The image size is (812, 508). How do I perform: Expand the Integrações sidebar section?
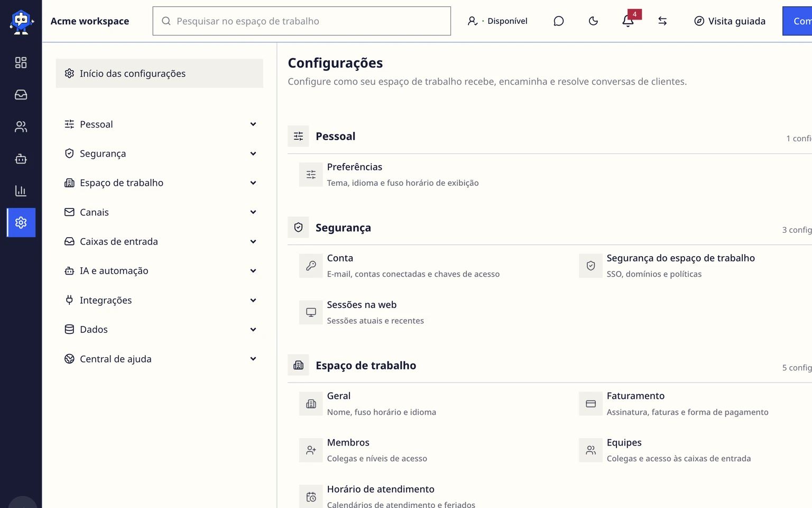(159, 300)
